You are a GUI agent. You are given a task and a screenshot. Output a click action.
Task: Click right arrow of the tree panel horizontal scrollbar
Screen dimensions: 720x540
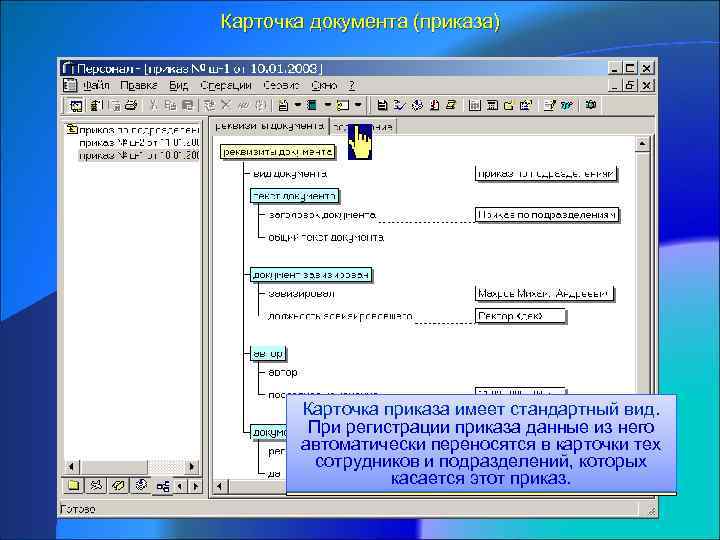pyautogui.click(x=192, y=467)
